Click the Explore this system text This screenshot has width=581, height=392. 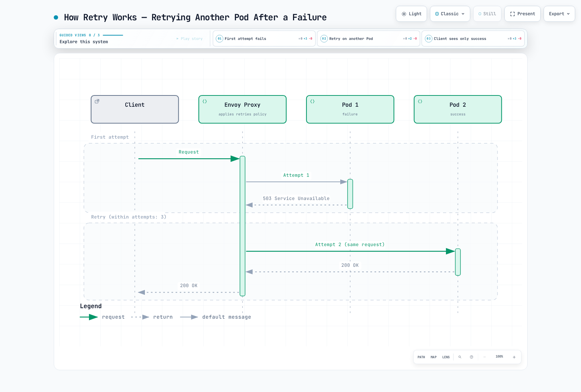tap(84, 42)
